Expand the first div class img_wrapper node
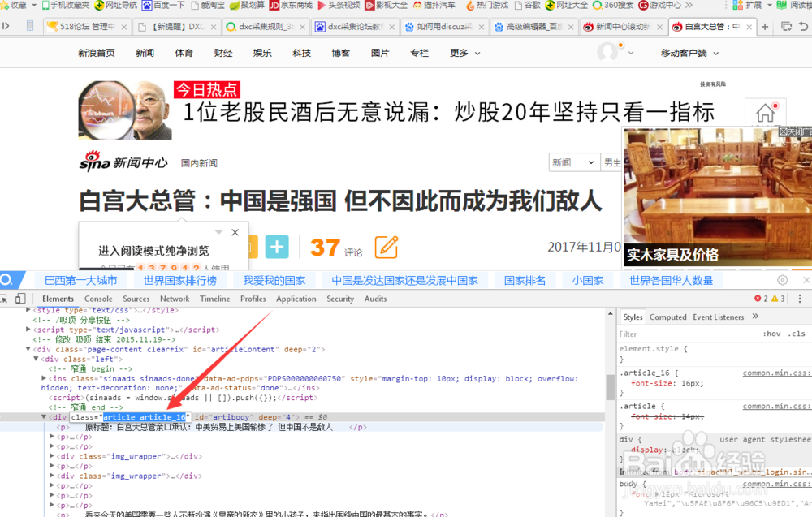This screenshot has height=517, width=812. pos(52,456)
